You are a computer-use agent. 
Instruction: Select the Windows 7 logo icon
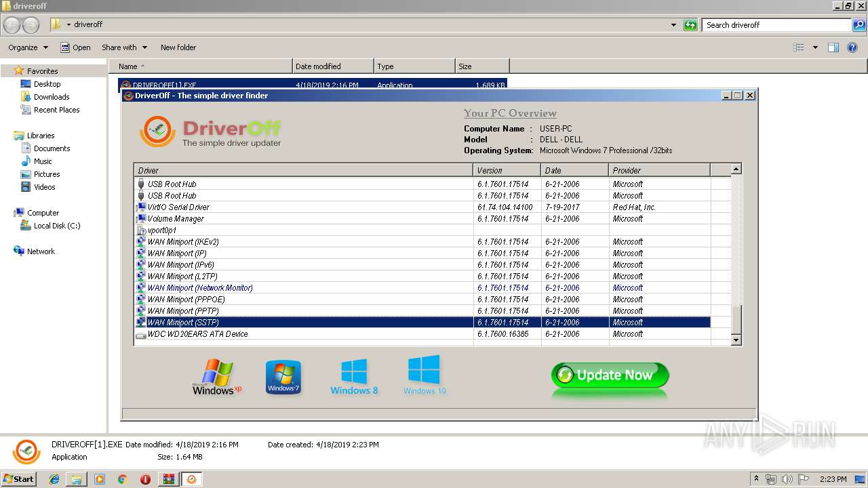(283, 377)
